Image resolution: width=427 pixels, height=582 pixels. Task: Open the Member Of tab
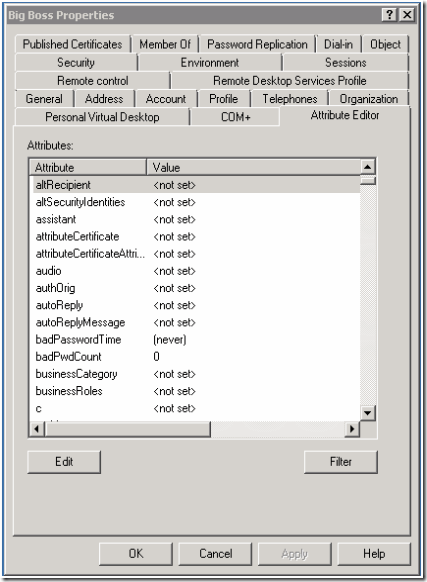pyautogui.click(x=165, y=44)
